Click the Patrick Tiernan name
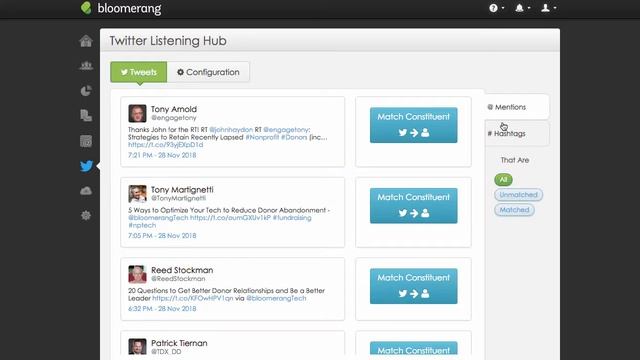This screenshot has width=640, height=360. 179,343
